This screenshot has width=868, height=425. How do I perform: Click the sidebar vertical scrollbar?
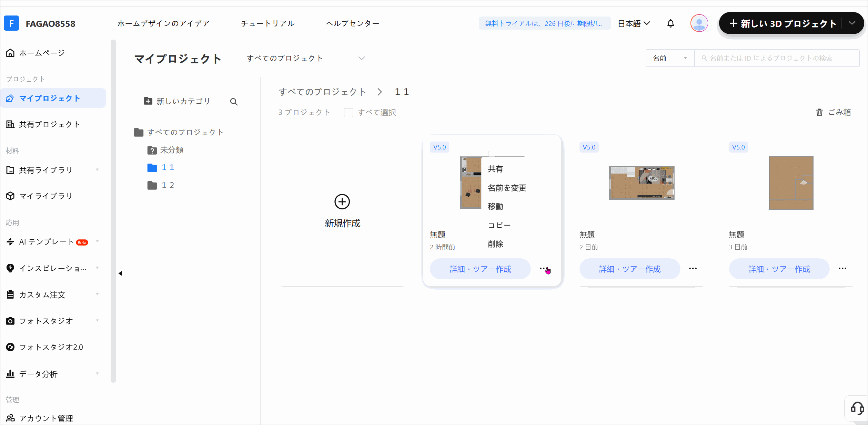[113, 211]
